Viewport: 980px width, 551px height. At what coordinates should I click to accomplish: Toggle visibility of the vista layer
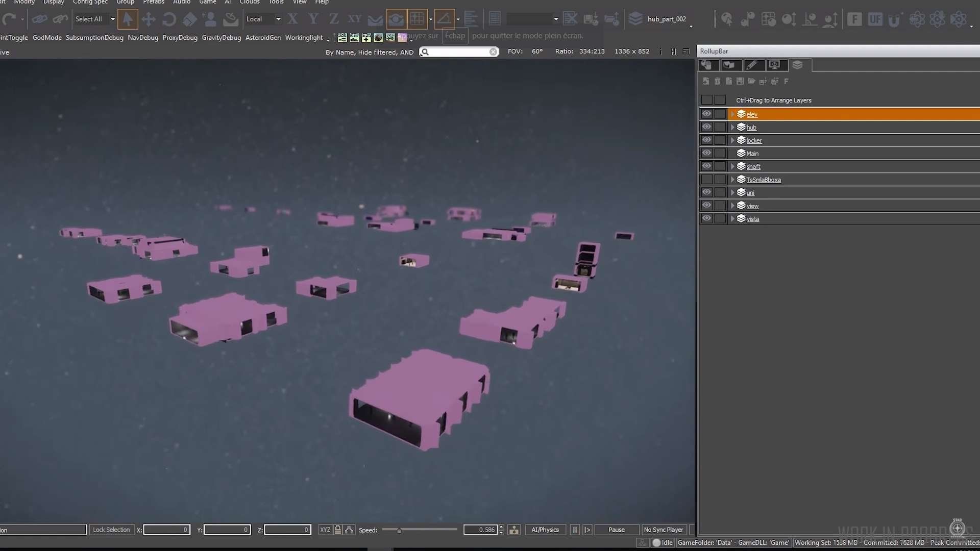point(706,218)
